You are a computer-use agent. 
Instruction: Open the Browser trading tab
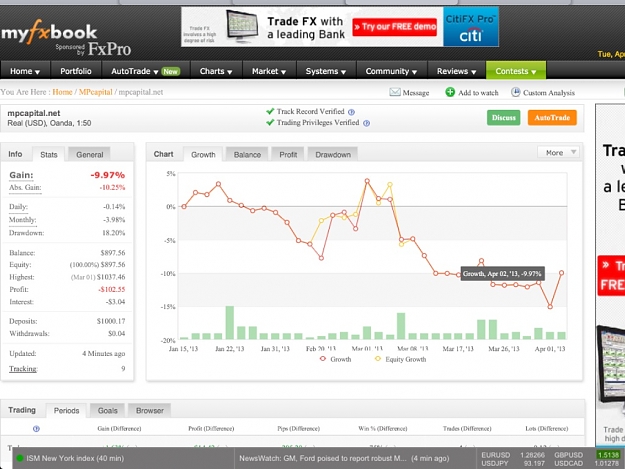[x=149, y=410]
